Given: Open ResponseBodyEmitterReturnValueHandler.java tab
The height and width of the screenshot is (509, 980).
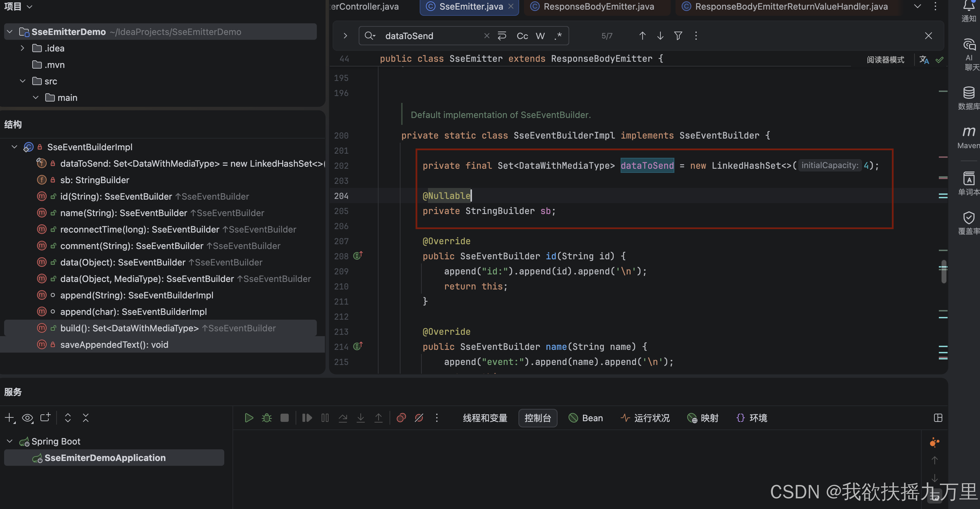Looking at the screenshot, I should 788,7.
